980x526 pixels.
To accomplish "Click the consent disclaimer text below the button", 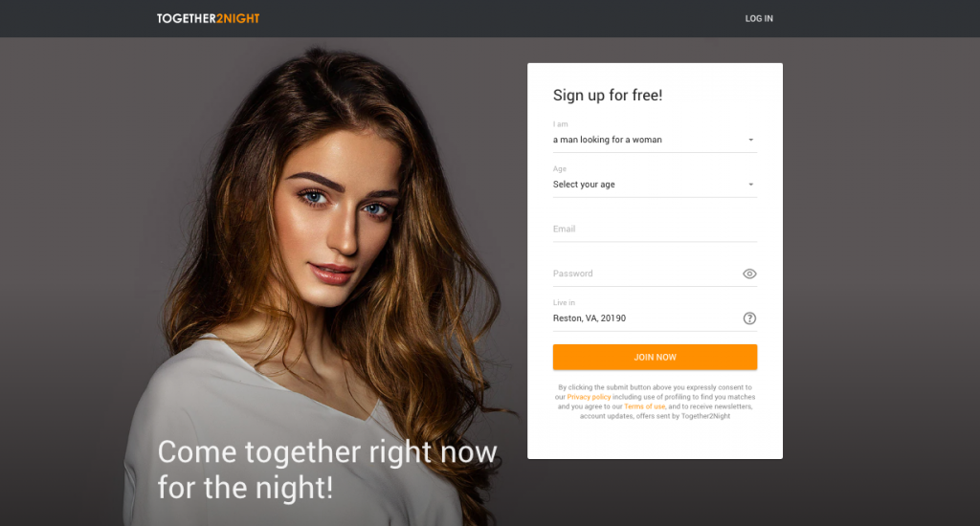I will point(655,402).
